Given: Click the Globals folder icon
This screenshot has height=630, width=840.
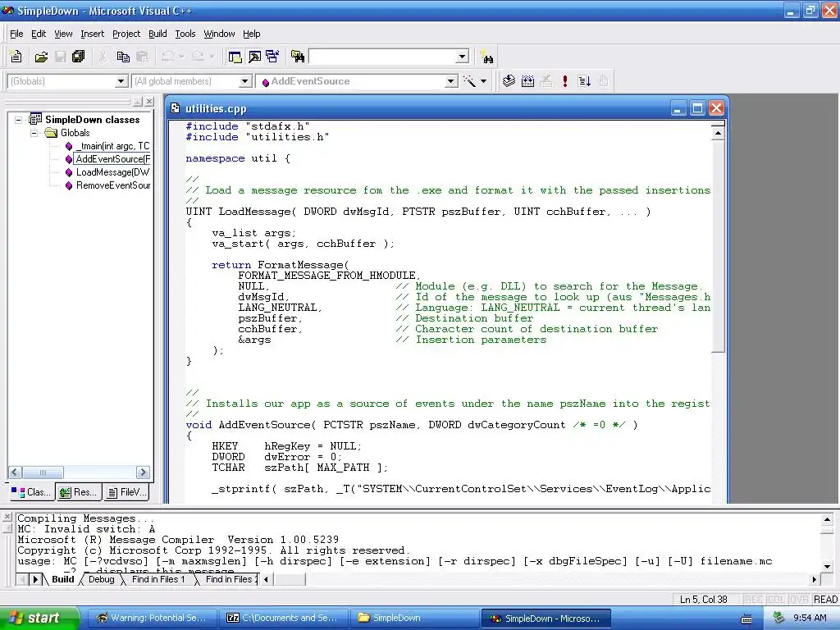Looking at the screenshot, I should (x=51, y=132).
